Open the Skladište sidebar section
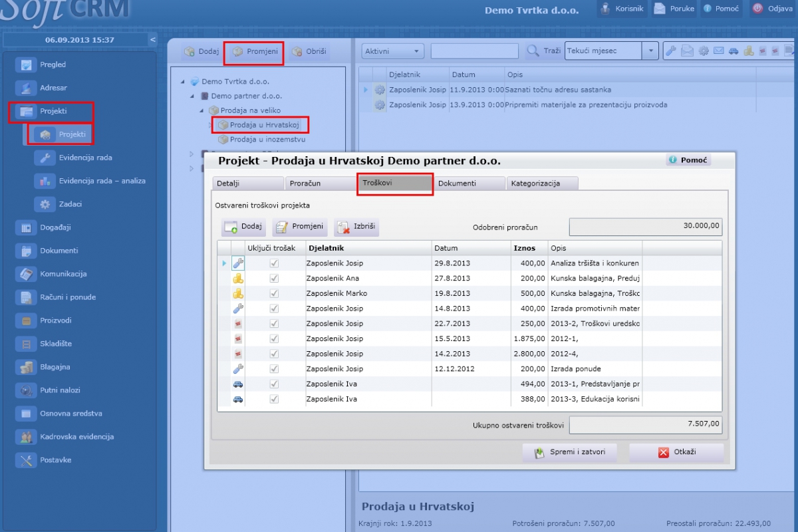The width and height of the screenshot is (798, 532). click(56, 344)
